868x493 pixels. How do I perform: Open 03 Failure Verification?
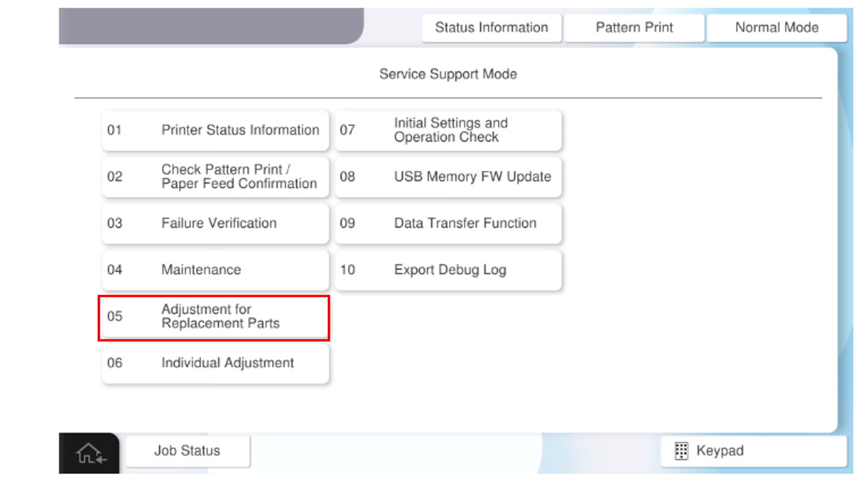point(215,223)
